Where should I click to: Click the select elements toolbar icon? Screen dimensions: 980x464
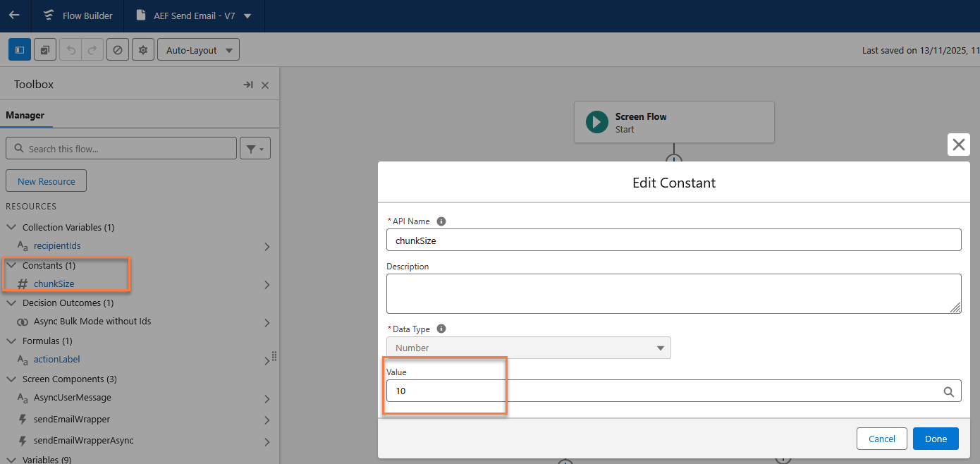pos(45,50)
